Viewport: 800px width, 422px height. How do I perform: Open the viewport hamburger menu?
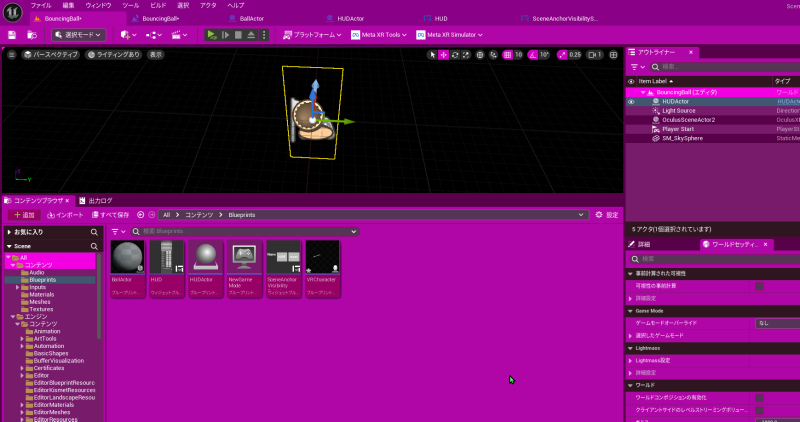[x=12, y=55]
